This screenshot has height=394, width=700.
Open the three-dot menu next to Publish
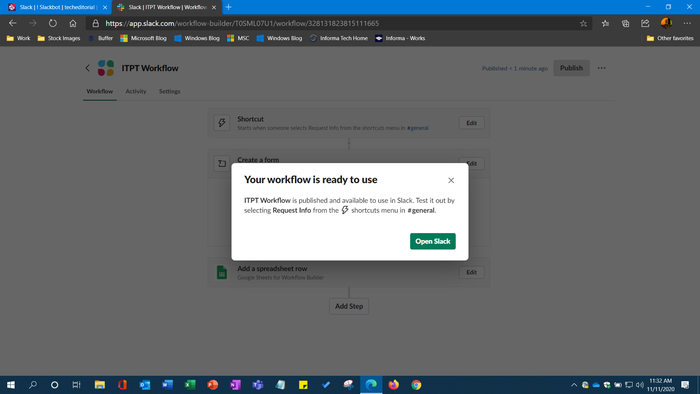coord(601,68)
